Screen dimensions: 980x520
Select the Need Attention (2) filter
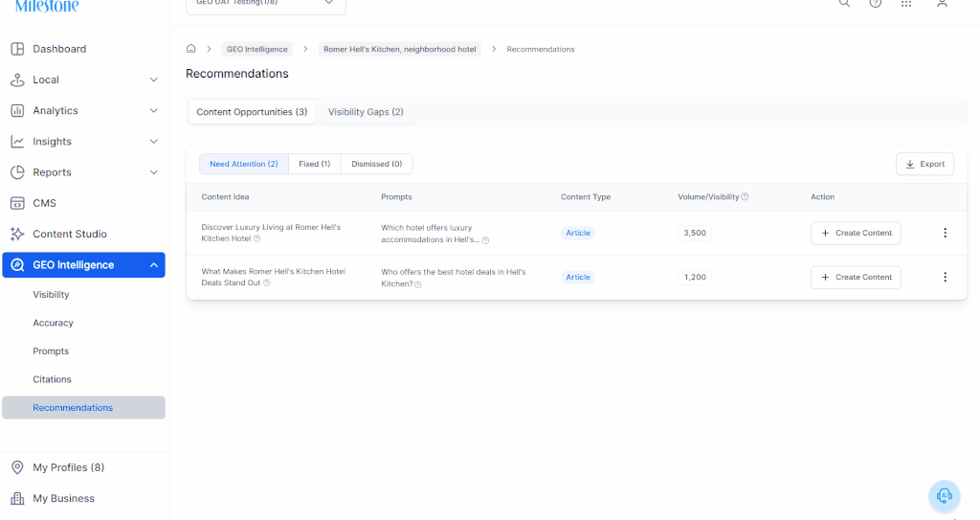(244, 164)
